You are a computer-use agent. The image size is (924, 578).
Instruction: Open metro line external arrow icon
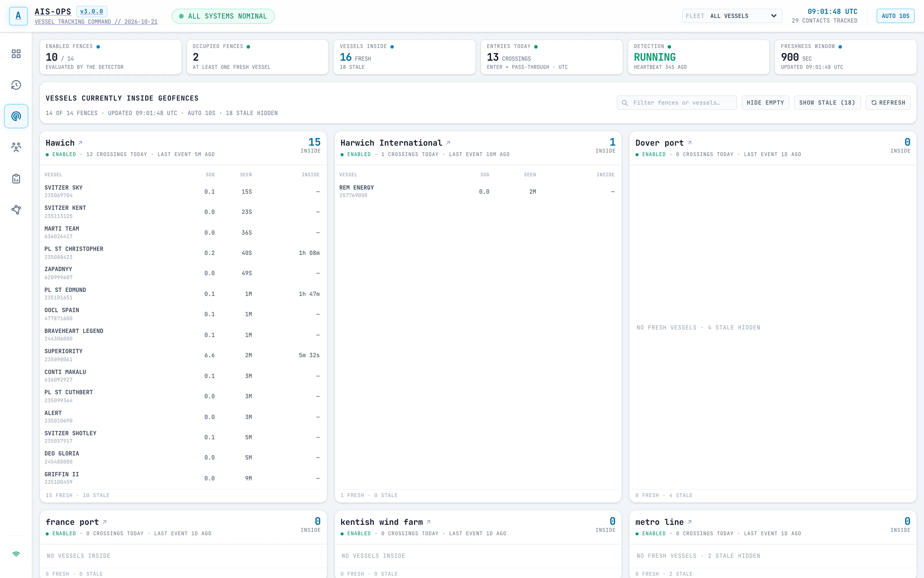click(690, 522)
